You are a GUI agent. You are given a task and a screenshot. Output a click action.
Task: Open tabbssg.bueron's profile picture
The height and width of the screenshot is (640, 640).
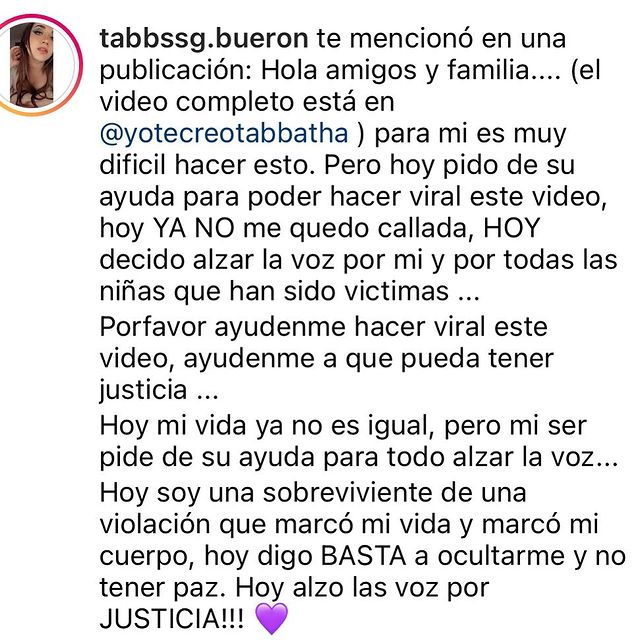[31, 65]
